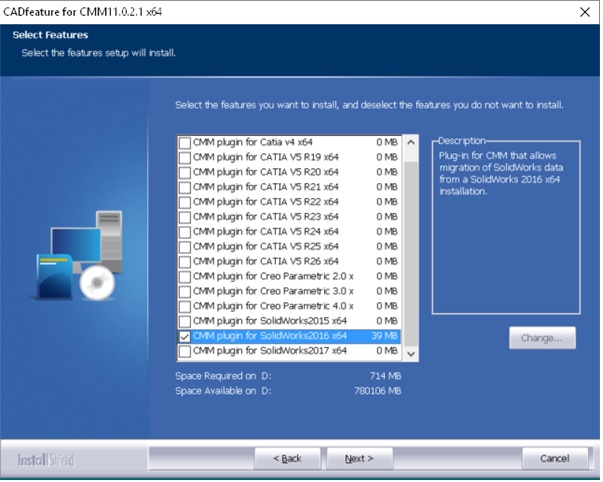Select 'CMM plugin for CATIA V5 R20 x64' row text
This screenshot has width=603, height=482.
266,172
